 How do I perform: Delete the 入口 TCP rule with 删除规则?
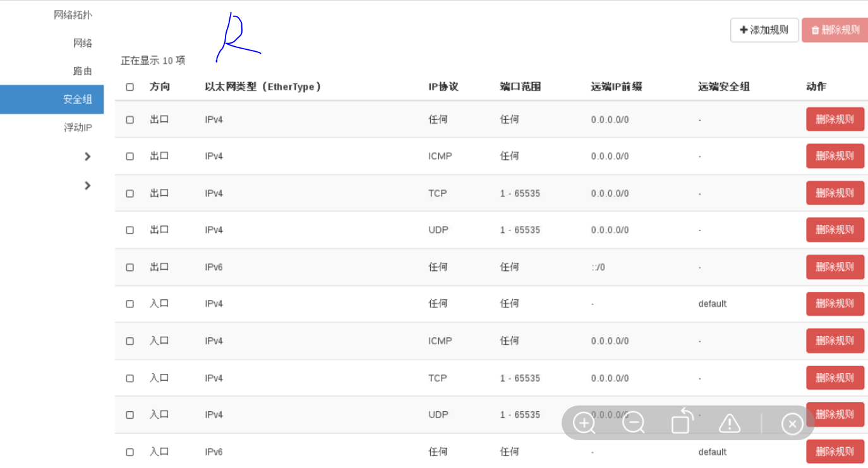point(835,378)
